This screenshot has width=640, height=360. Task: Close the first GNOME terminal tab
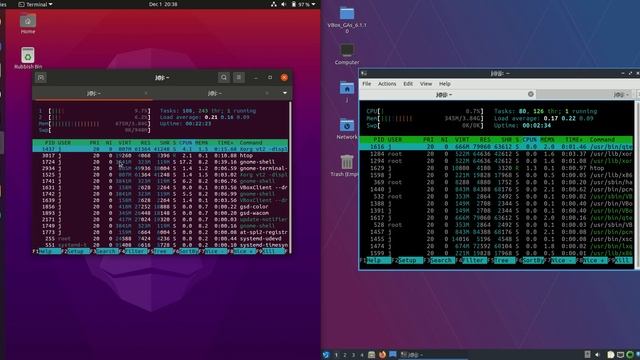tap(146, 93)
